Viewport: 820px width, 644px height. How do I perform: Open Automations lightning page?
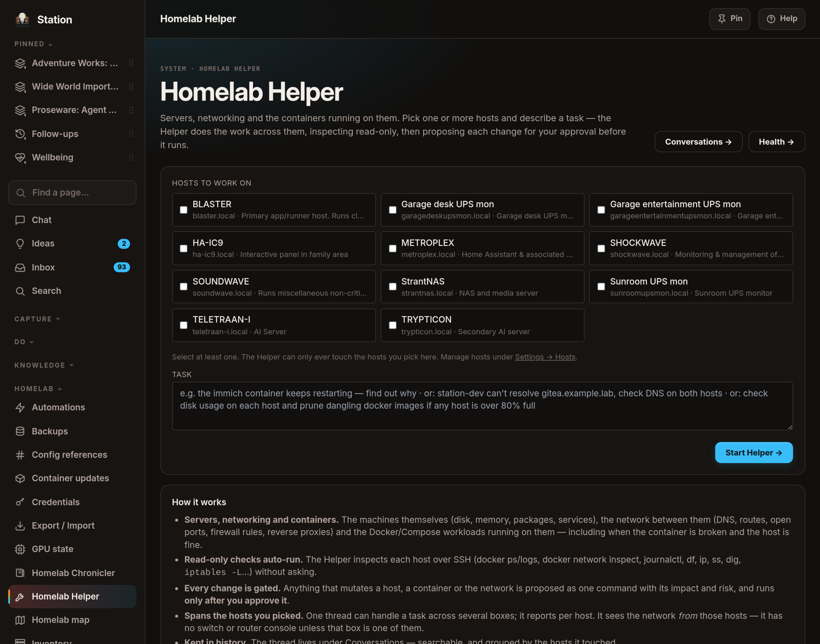[72, 407]
